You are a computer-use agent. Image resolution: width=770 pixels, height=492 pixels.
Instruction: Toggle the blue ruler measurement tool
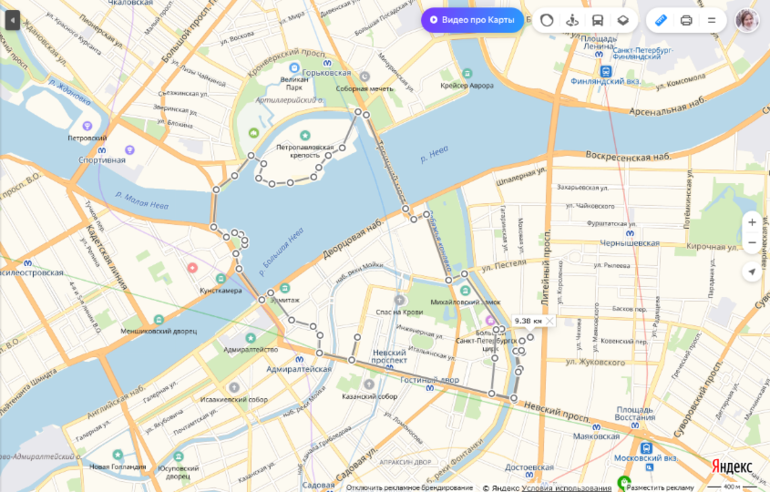click(x=661, y=20)
